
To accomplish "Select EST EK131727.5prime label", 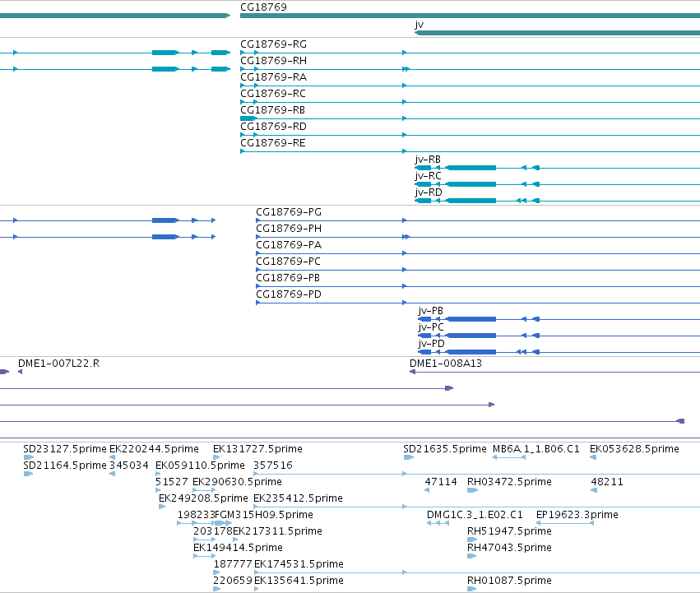I will click(257, 449).
